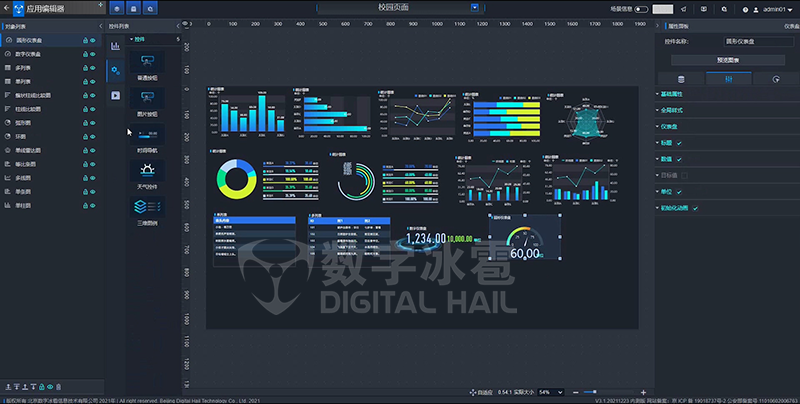This screenshot has width=800, height=404.
Task: Click the grey color swatch in top bar
Action: (663, 9)
